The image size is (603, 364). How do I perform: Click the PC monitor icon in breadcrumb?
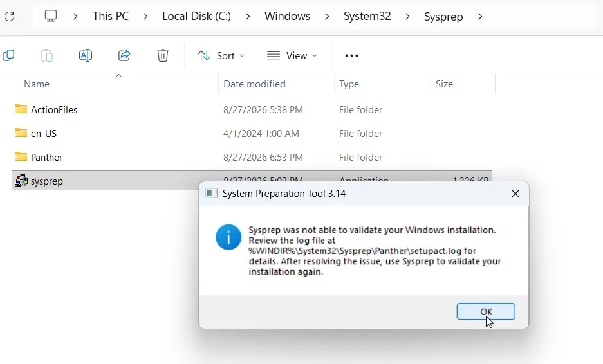pyautogui.click(x=51, y=16)
